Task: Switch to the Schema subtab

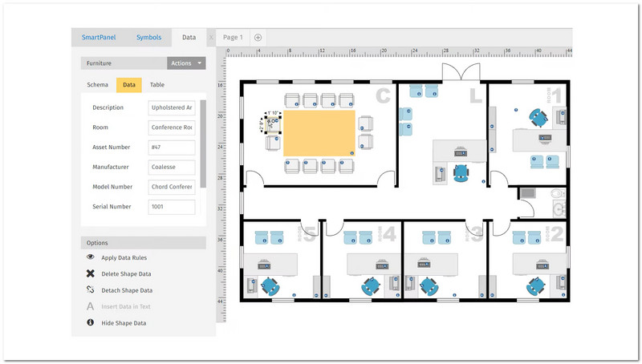Action: (97, 85)
